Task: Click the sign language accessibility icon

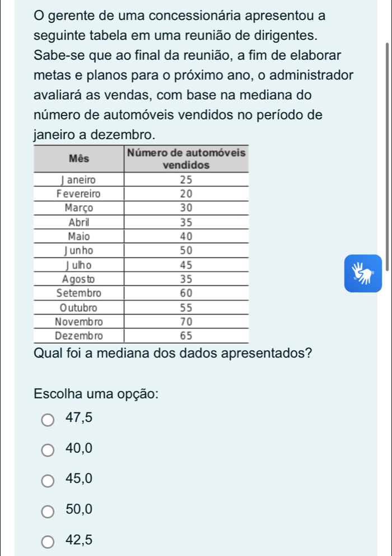Action: point(363,273)
